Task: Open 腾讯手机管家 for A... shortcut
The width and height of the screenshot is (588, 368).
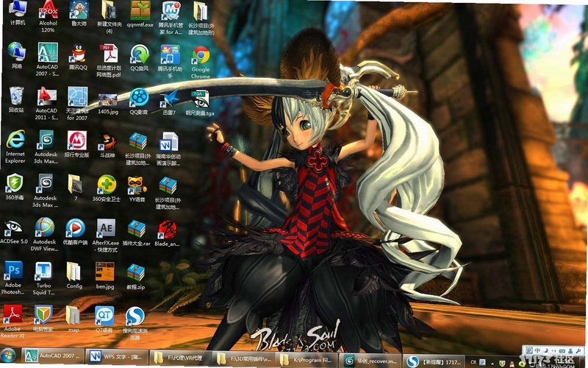Action: pyautogui.click(x=171, y=17)
